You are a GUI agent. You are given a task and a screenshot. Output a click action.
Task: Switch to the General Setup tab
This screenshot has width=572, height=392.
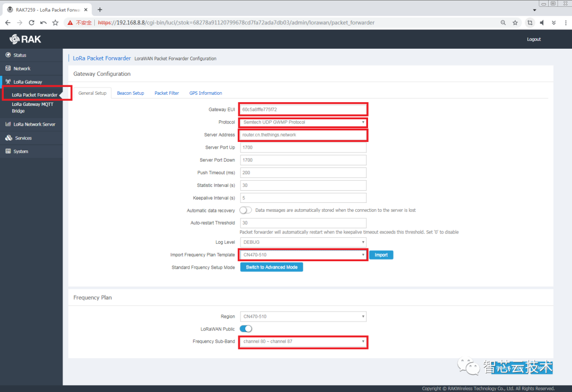(x=92, y=93)
